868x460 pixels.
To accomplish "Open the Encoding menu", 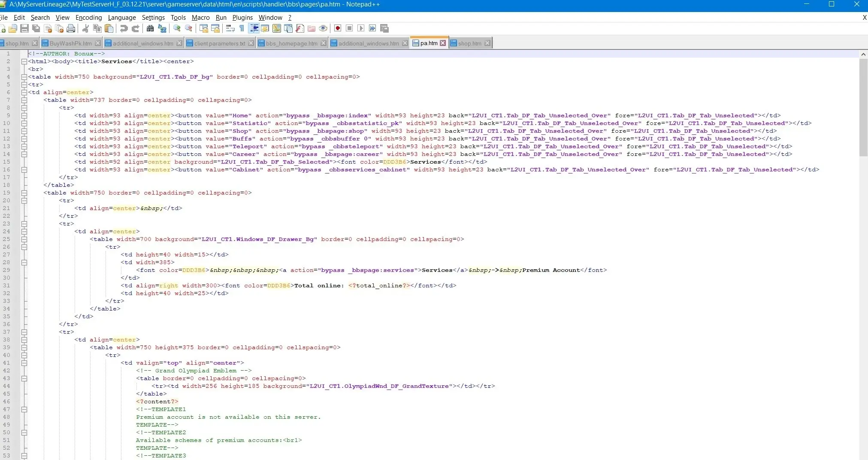I will click(88, 18).
